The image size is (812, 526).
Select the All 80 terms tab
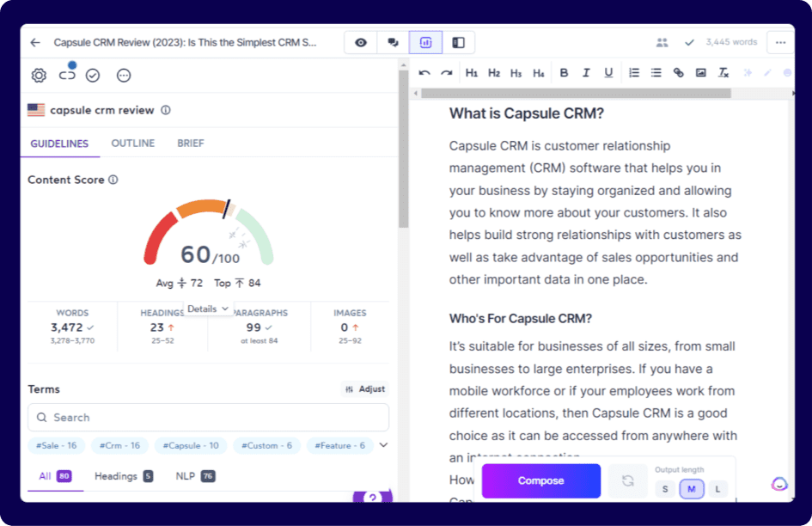55,476
